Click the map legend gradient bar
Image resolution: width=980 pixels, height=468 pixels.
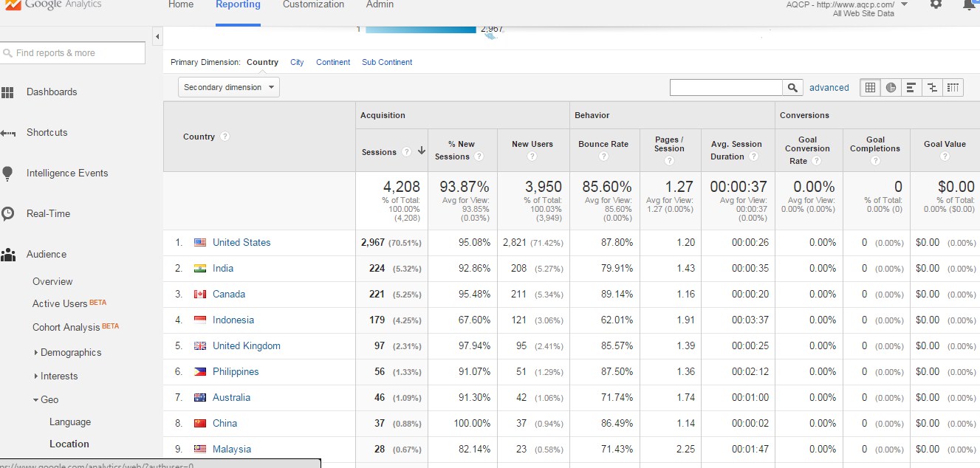[x=421, y=30]
